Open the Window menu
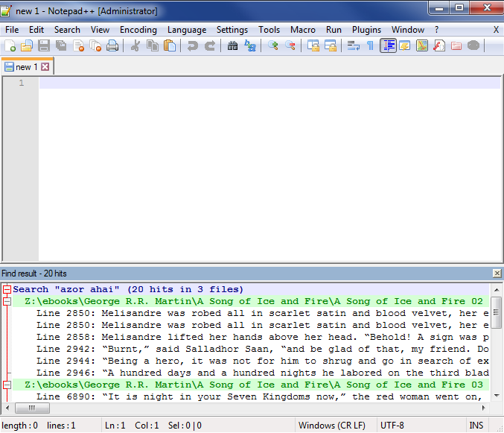The height and width of the screenshot is (433, 504). point(408,30)
